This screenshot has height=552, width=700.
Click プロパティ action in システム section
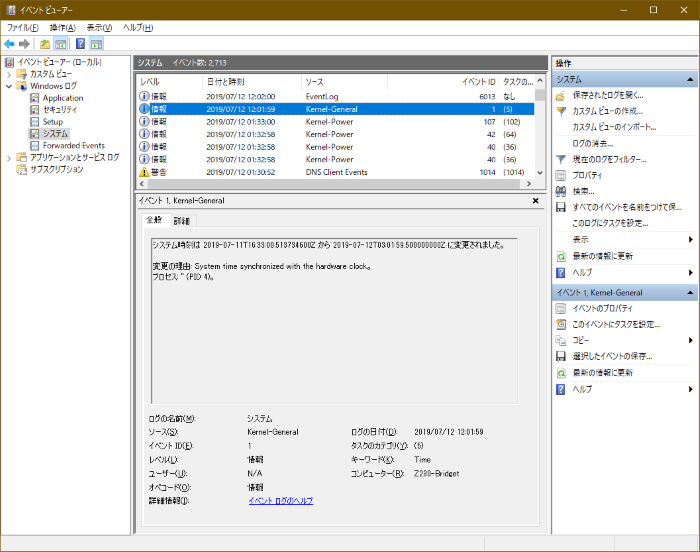(x=587, y=176)
